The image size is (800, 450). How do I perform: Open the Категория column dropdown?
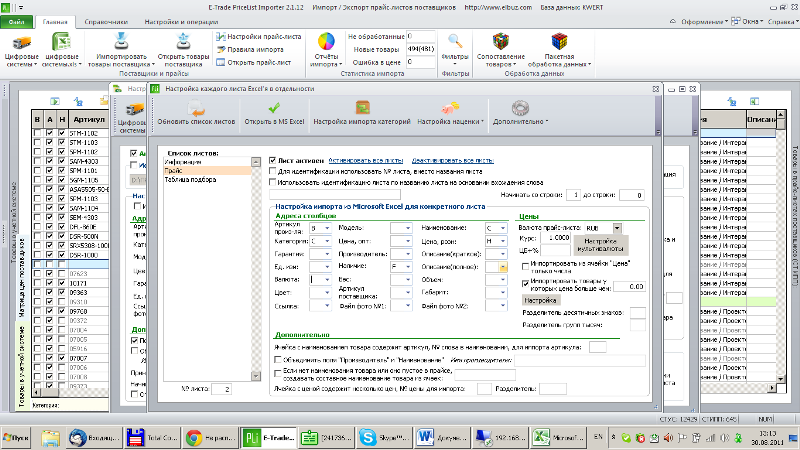coord(327,241)
